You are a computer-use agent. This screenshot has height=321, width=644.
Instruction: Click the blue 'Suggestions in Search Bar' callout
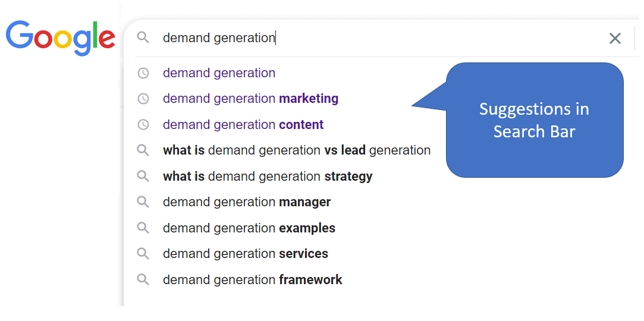(x=534, y=120)
